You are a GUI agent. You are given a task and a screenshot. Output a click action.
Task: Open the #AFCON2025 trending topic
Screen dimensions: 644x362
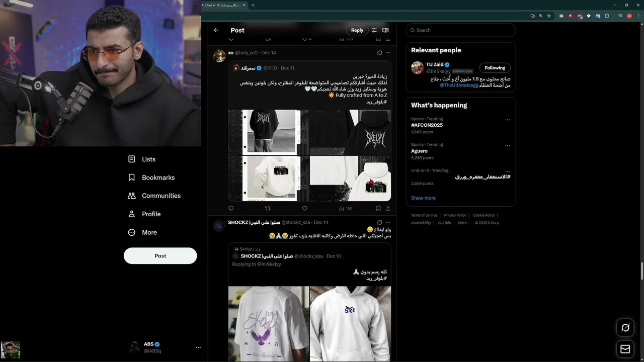click(x=427, y=125)
